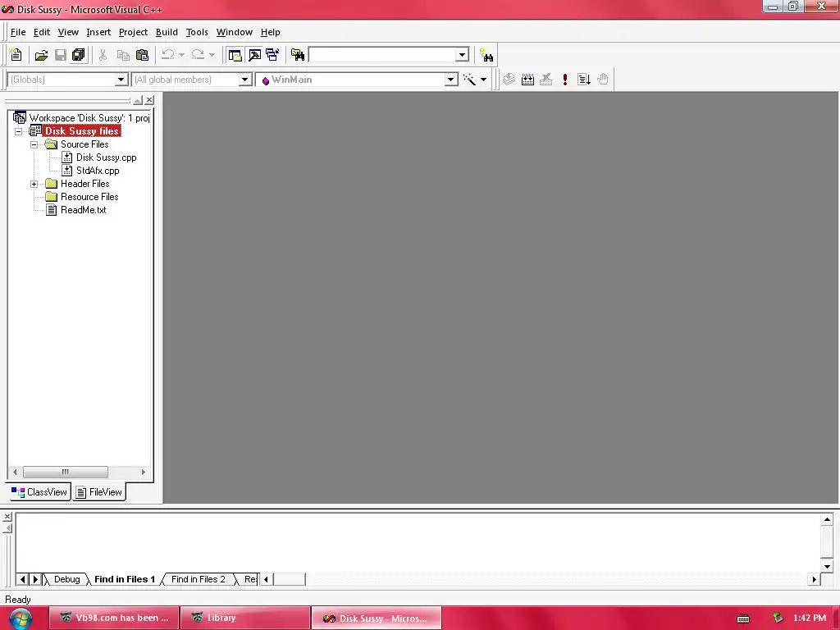Select the Find in Files 2 tab
The width and height of the screenshot is (840, 630).
click(x=199, y=579)
